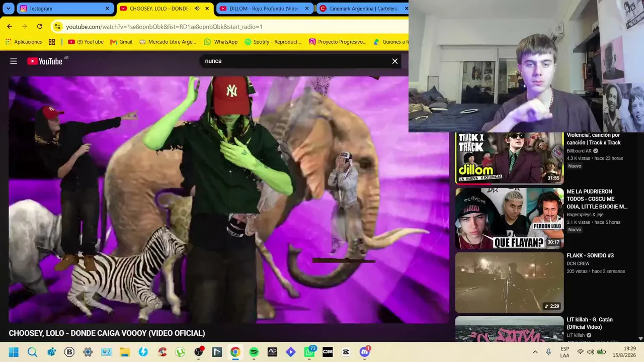Image resolution: width=644 pixels, height=362 pixels.
Task: Open the Windows Start menu
Action: click(14, 352)
